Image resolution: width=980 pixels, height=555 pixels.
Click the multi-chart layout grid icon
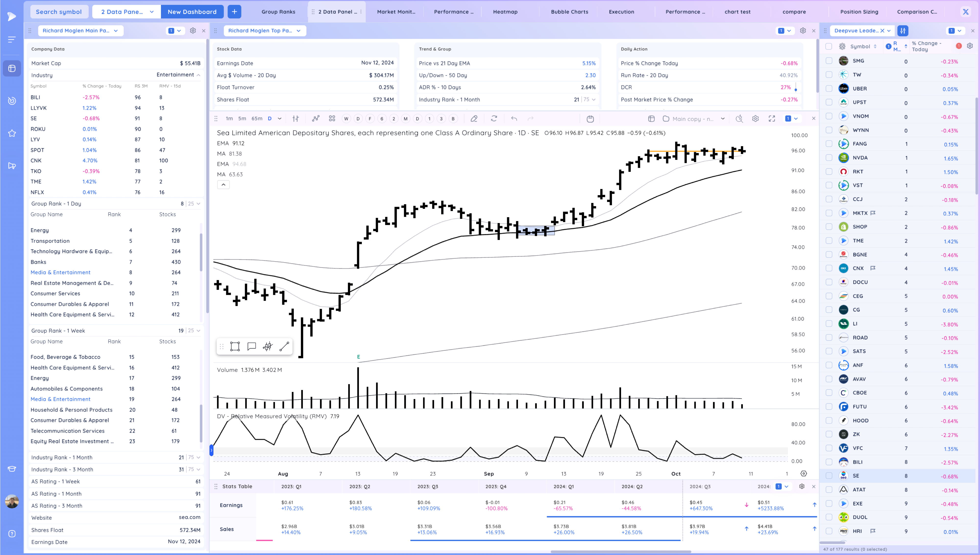click(x=332, y=119)
